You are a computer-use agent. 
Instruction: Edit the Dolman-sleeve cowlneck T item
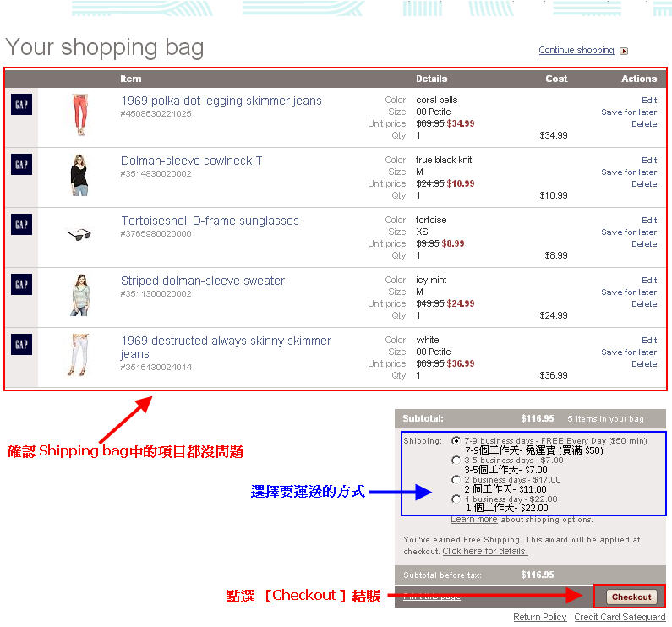click(x=649, y=161)
